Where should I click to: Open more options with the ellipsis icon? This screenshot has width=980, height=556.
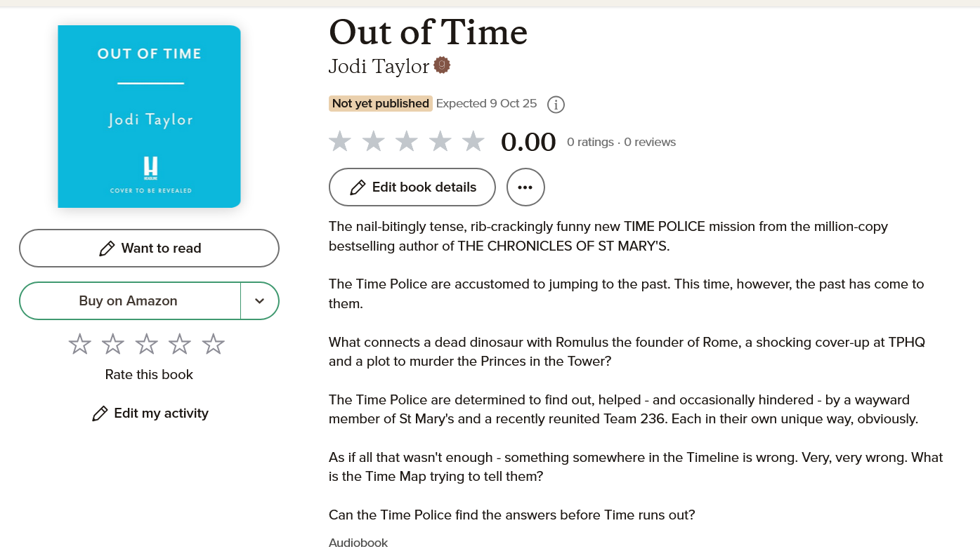point(525,187)
